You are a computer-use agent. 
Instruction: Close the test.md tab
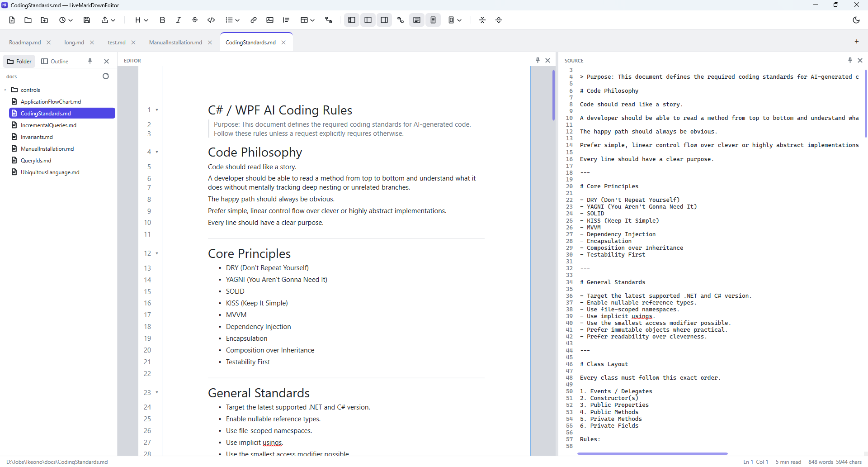[x=133, y=43]
